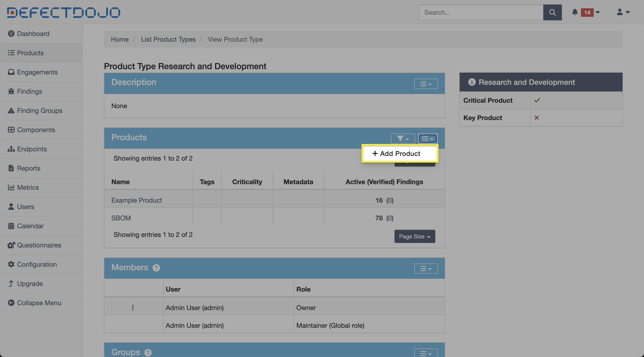Image resolution: width=644 pixels, height=357 pixels.
Task: Open the SBOM product link
Action: click(x=121, y=218)
